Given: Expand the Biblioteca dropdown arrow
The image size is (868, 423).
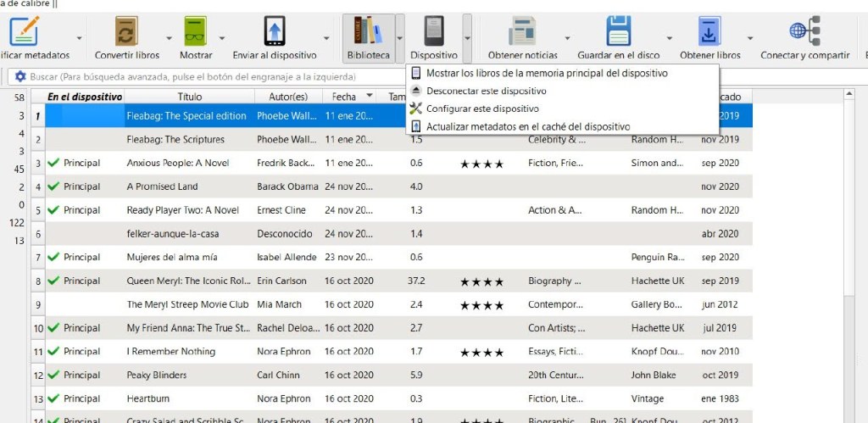Looking at the screenshot, I should click(400, 38).
